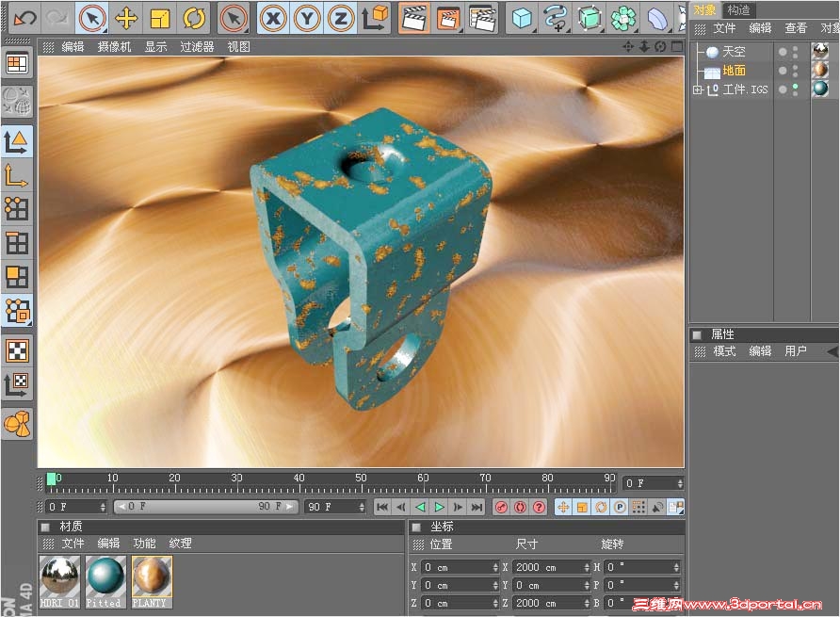Click the record keyframe button

[501, 507]
